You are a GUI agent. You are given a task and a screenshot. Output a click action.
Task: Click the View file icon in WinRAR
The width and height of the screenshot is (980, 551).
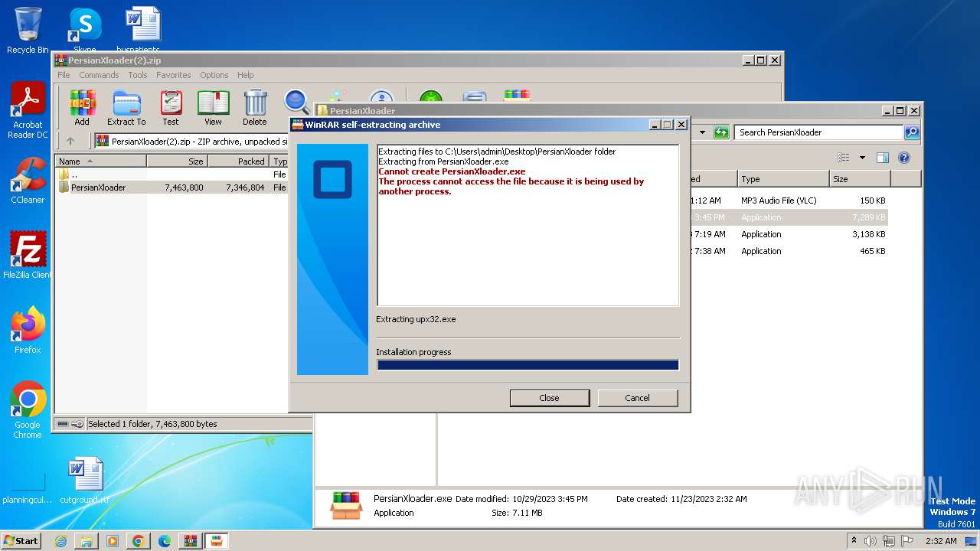tap(213, 107)
